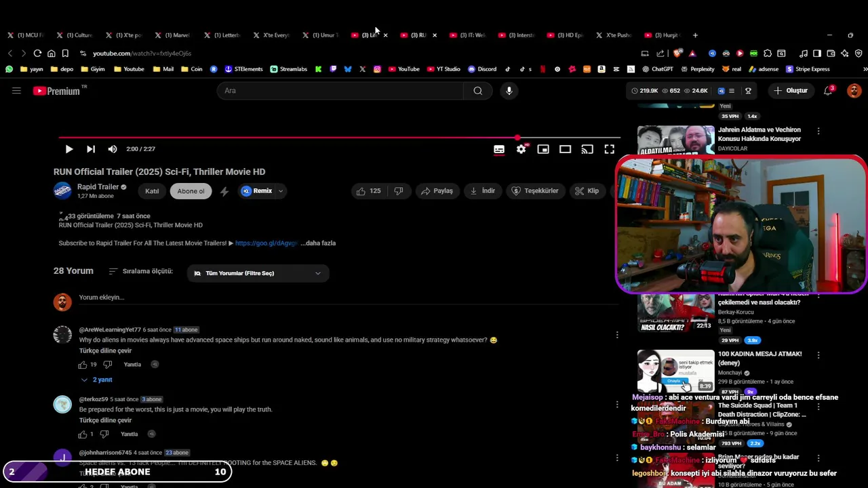Focus the Ara search field
The image size is (868, 488).
click(340, 91)
